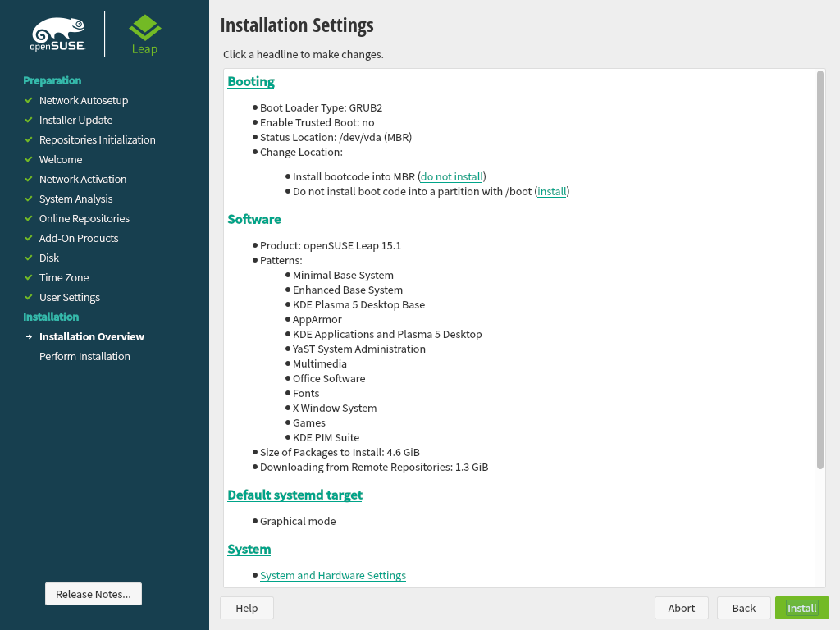Click 'Status Location: /dev/vda (MBR)' line
The height and width of the screenshot is (630, 840).
click(x=336, y=137)
